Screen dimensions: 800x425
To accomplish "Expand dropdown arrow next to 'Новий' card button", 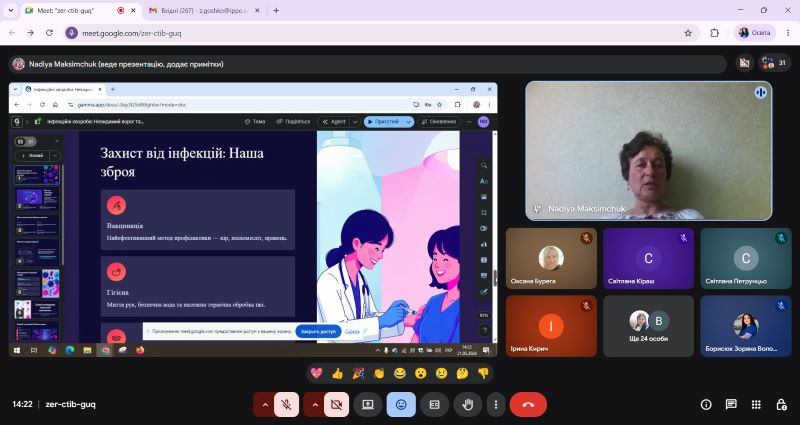I will 55,156.
